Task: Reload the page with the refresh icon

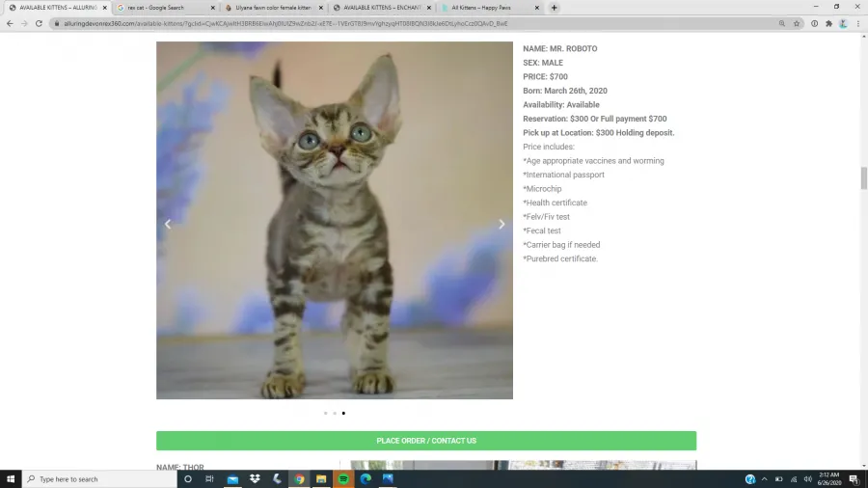Action: click(39, 24)
